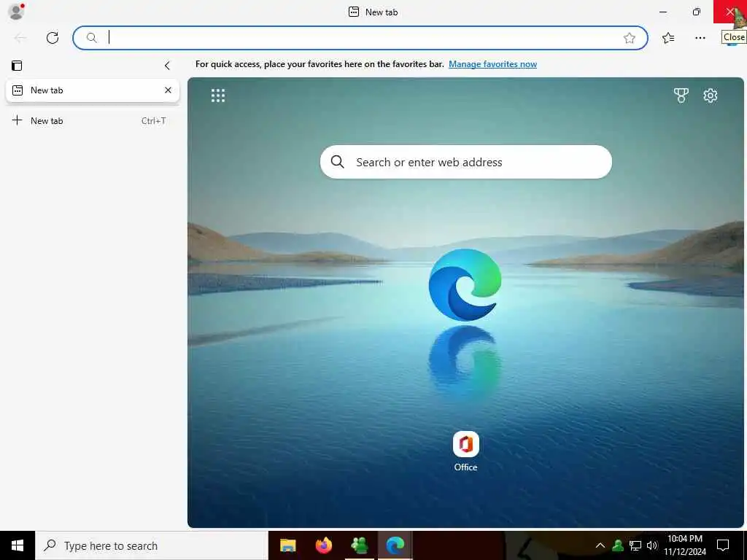Screen dimensions: 747x560
Task: Click the address bar search magnifier icon
Action: coord(91,38)
